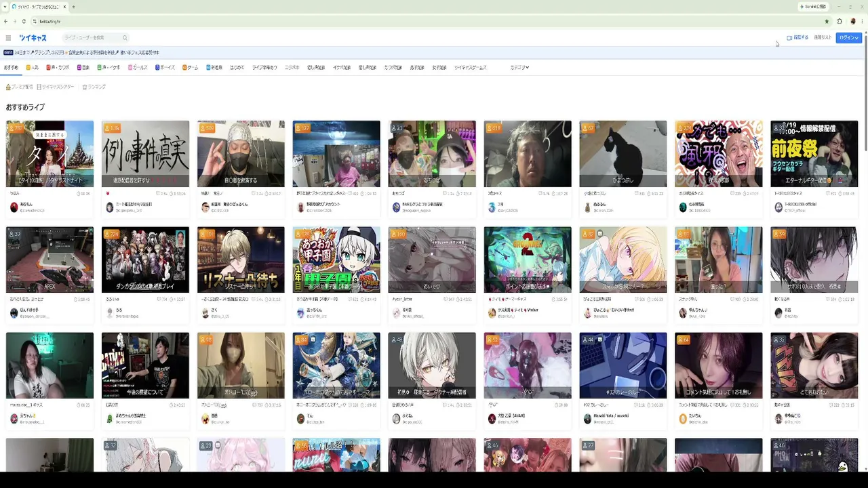868x488 pixels.
Task: Select the はじめて tab
Action: [x=237, y=68]
